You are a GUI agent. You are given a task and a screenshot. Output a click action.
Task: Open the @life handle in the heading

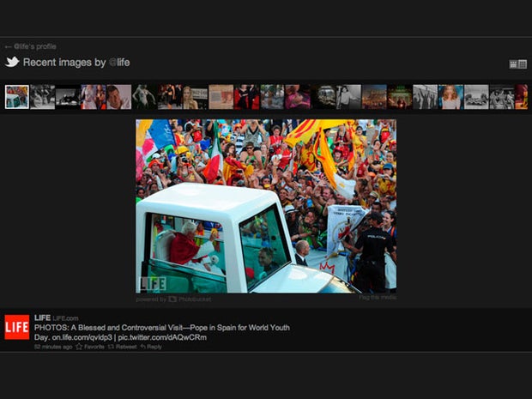tap(119, 63)
